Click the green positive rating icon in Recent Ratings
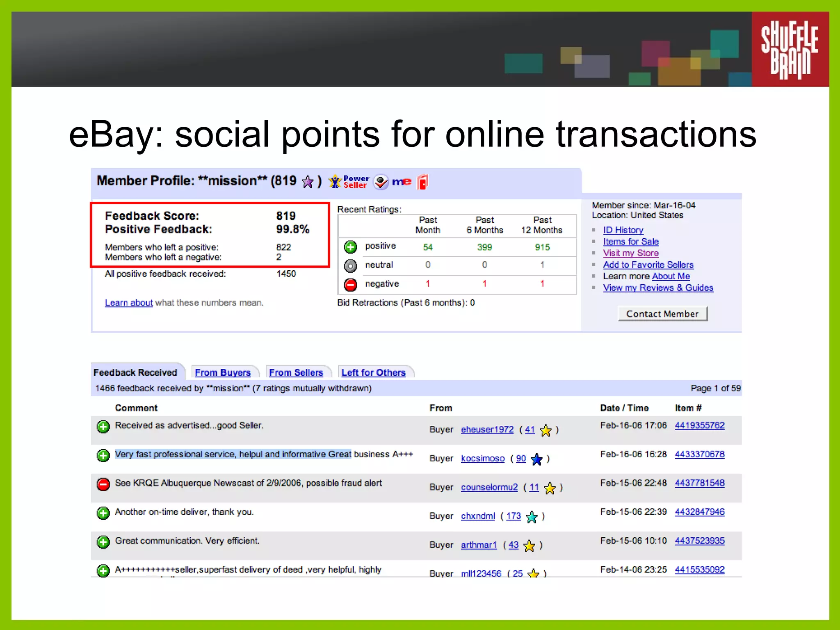 (x=350, y=247)
